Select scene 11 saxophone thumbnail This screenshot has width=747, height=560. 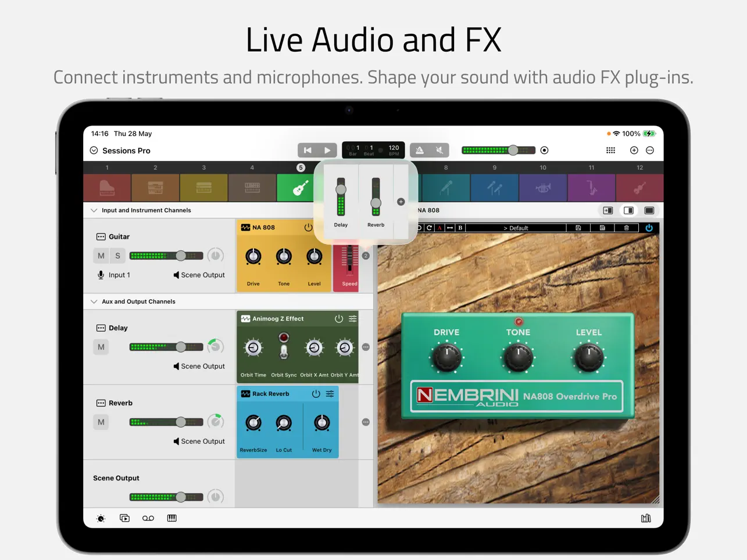(x=591, y=188)
